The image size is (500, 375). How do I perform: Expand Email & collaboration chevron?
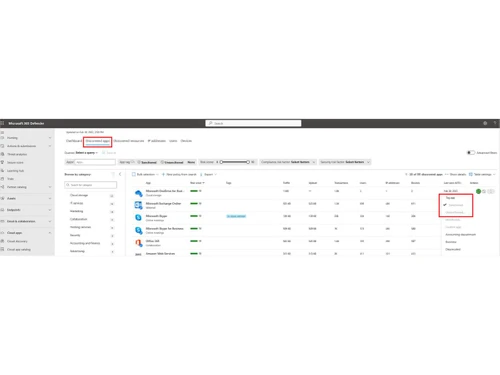[x=50, y=221]
